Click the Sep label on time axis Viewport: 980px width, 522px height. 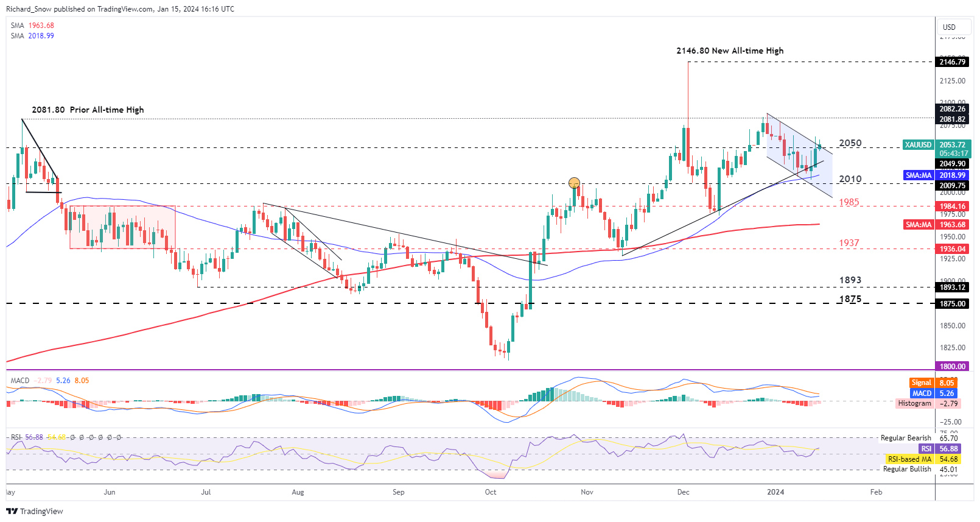(398, 492)
